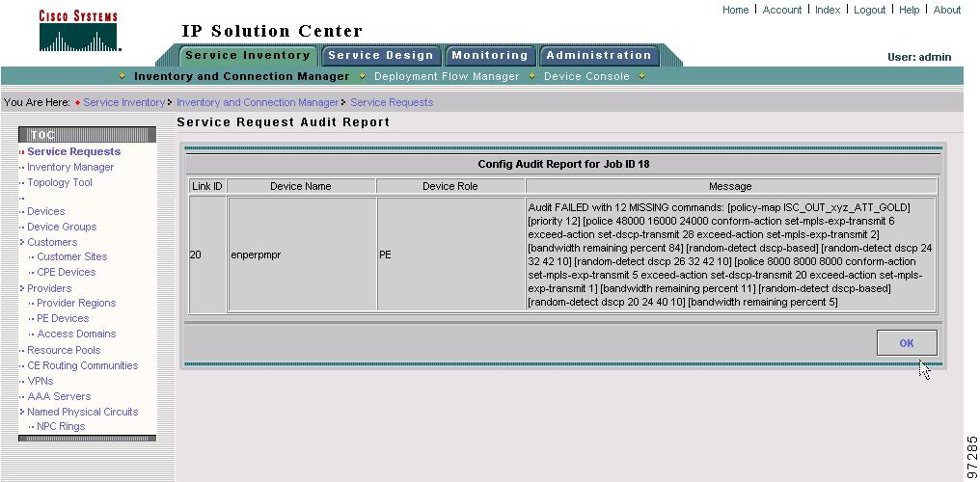Click the TOC header bar
This screenshot has width=980, height=482.
click(x=88, y=135)
